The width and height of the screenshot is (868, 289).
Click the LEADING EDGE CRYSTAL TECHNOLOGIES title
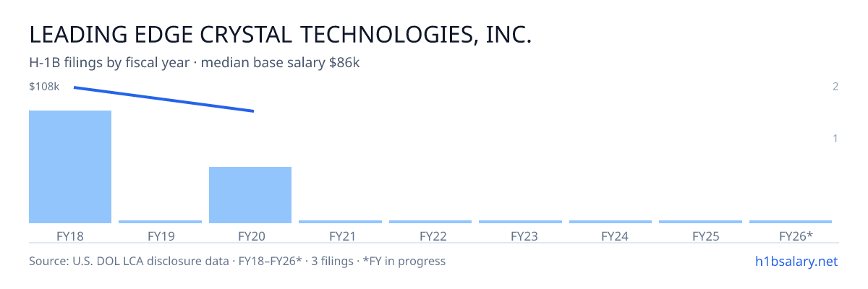tap(281, 34)
